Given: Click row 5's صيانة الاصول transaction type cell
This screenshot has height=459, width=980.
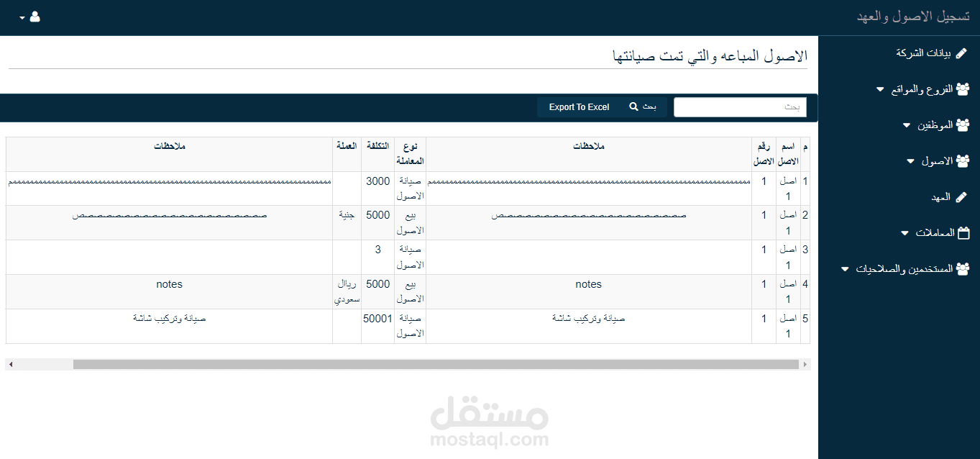Looking at the screenshot, I should (x=411, y=326).
